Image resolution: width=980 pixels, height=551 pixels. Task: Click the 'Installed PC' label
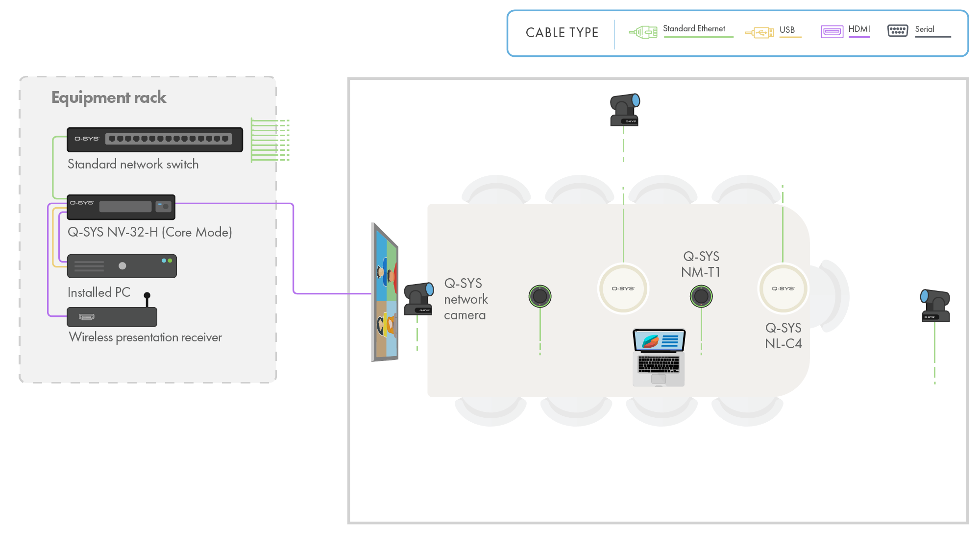coord(99,292)
